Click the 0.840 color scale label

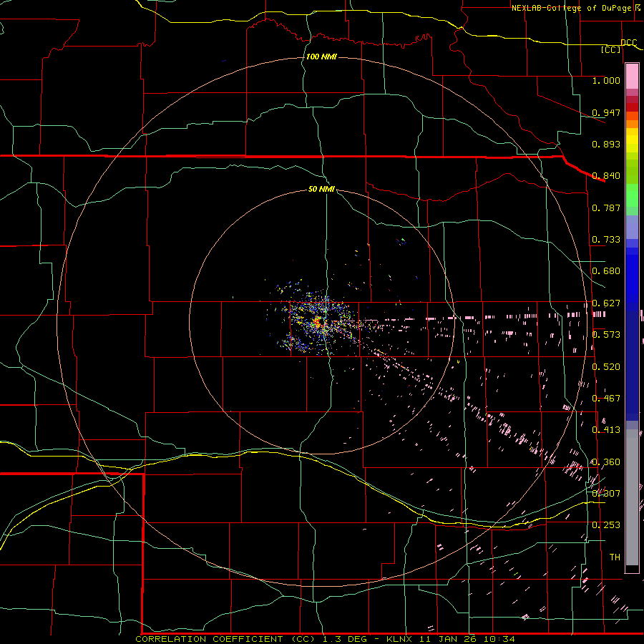coord(606,176)
